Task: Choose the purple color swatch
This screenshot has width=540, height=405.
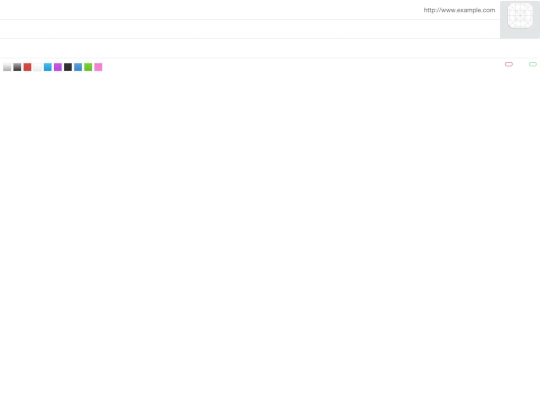Action: (58, 67)
